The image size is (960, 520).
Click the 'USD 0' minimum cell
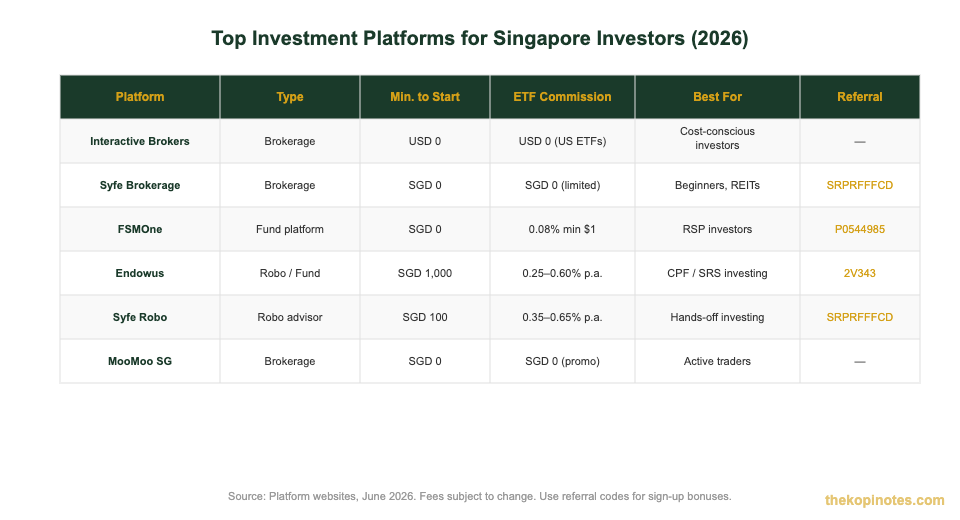coord(425,141)
